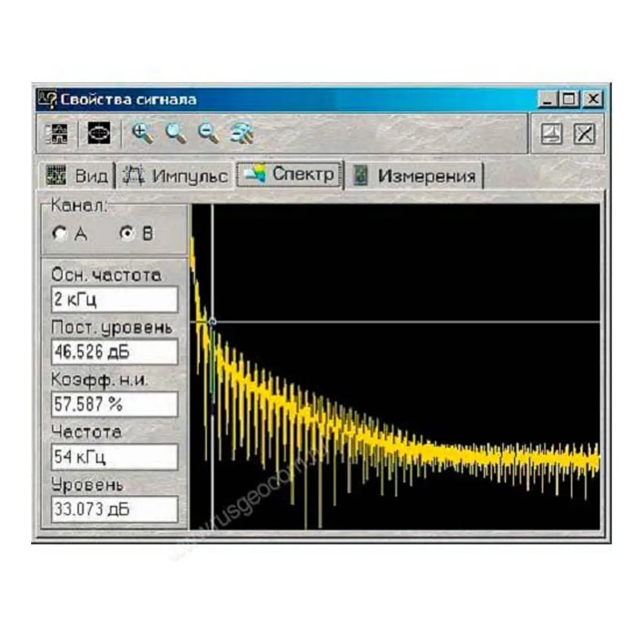Select channel A radio button
644x644 pixels.
[59, 233]
